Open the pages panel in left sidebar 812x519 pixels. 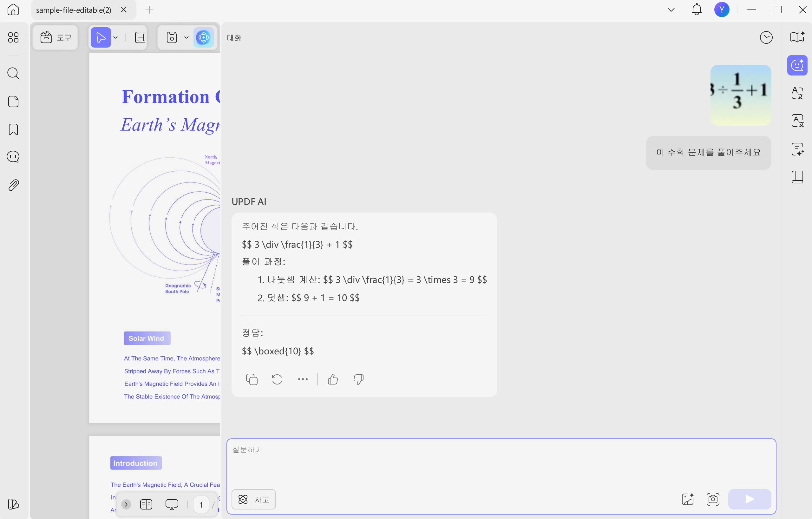(13, 102)
